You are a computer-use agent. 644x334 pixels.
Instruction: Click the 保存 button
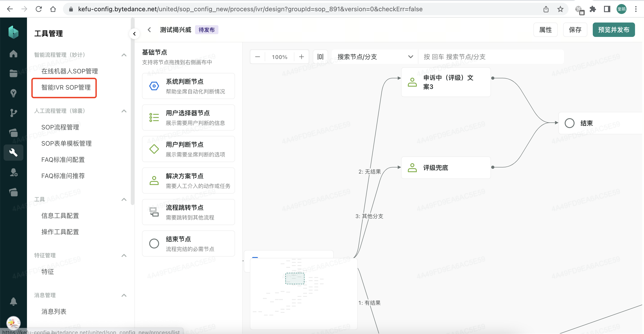coord(575,29)
